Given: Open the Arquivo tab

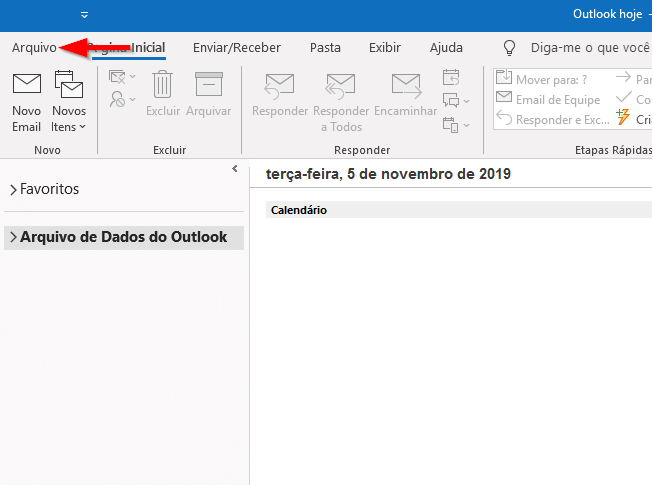Looking at the screenshot, I should pyautogui.click(x=34, y=47).
